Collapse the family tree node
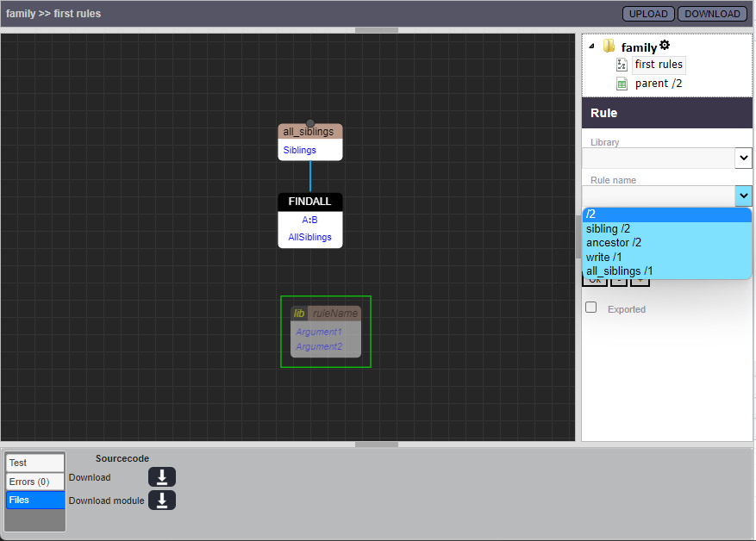 click(591, 46)
